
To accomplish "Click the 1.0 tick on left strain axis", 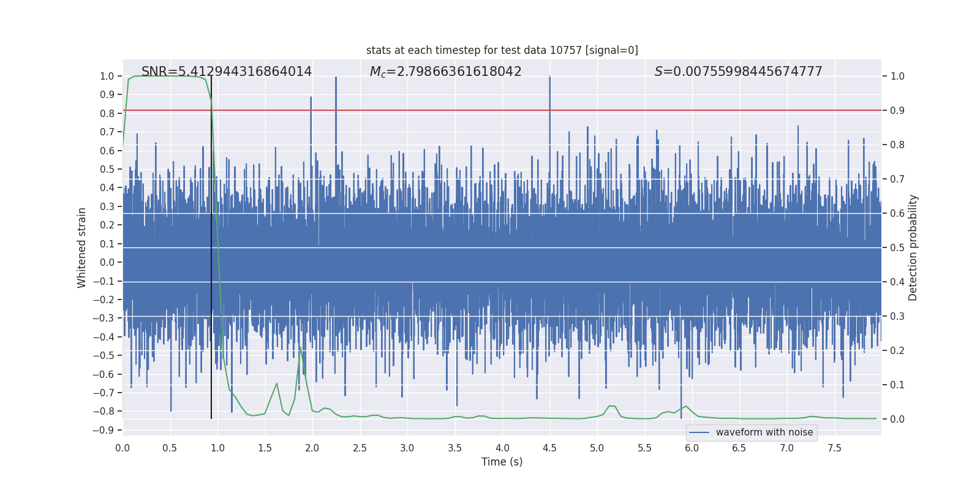I will (x=107, y=77).
